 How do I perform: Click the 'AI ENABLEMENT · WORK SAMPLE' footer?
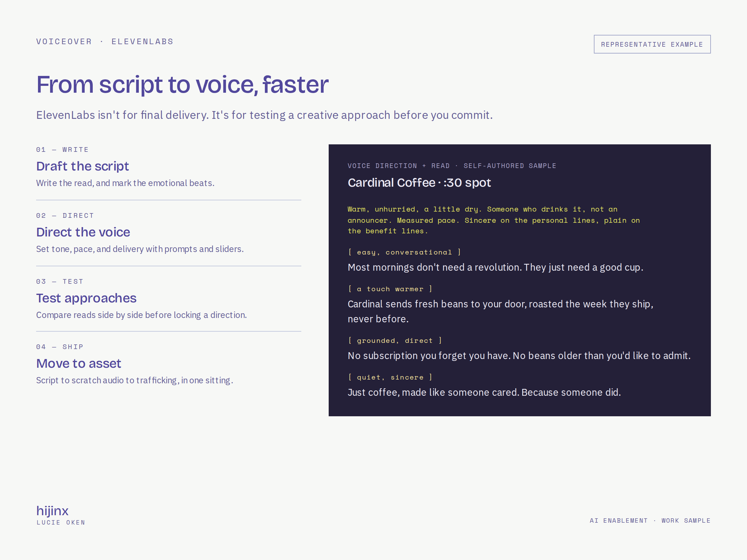pyautogui.click(x=650, y=520)
